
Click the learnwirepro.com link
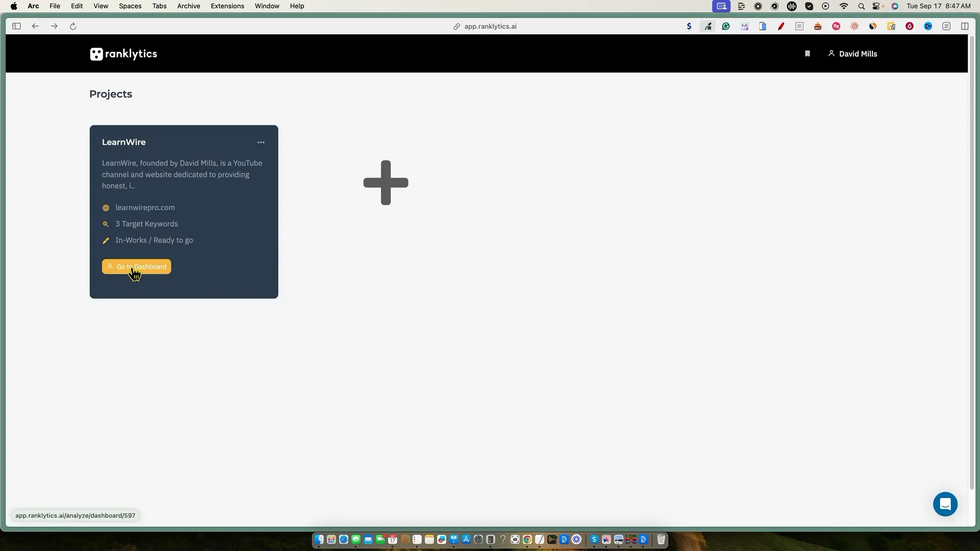coord(145,208)
